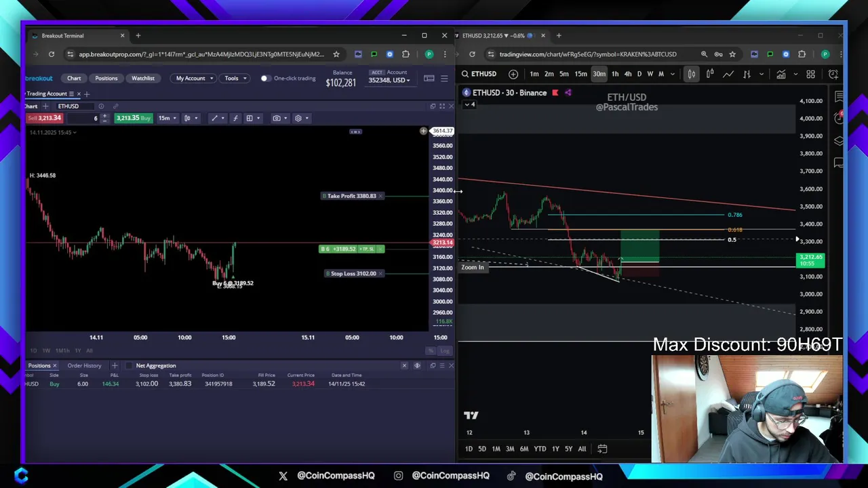Click the Sell 3,213.34 button
This screenshot has height=488, width=868.
(x=45, y=118)
